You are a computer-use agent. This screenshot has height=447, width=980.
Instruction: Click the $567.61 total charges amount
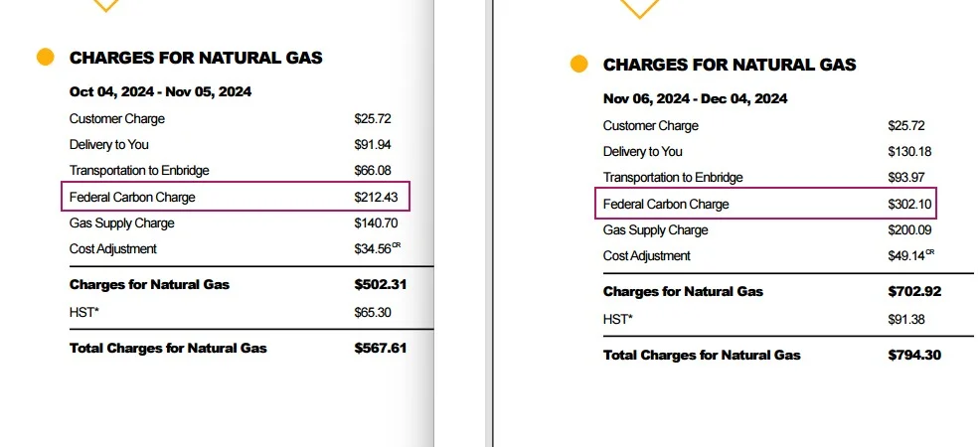pos(381,348)
